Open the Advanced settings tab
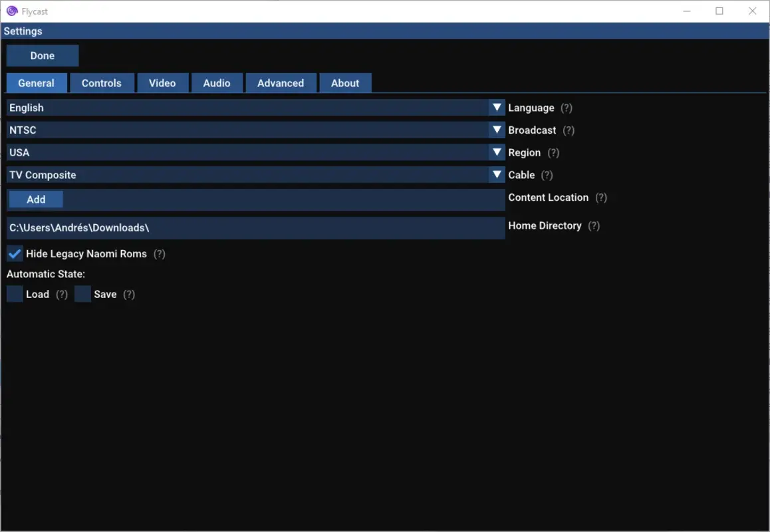This screenshot has width=770, height=532. point(281,82)
